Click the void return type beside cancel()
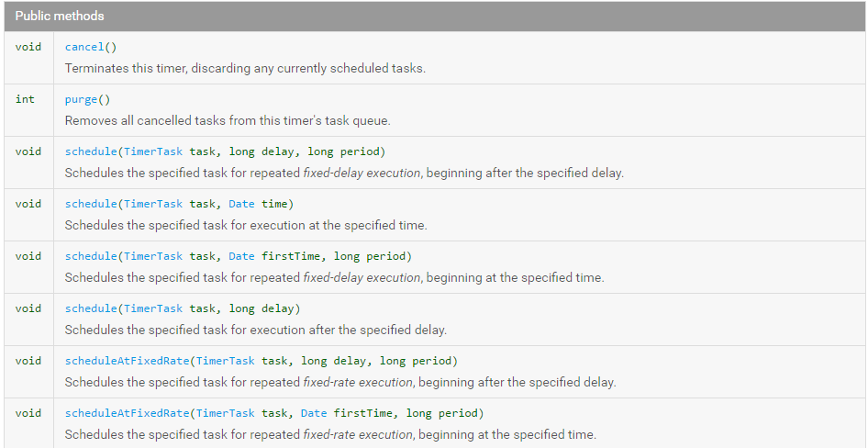Screen dimensions: 868x448 click(x=28, y=47)
